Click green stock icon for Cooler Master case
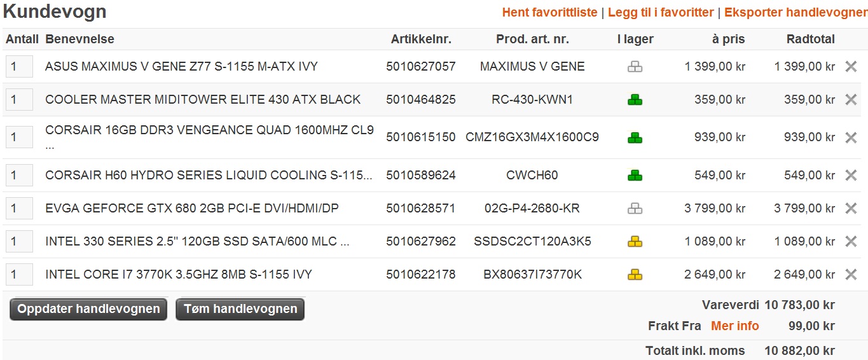The width and height of the screenshot is (868, 360). click(x=635, y=99)
